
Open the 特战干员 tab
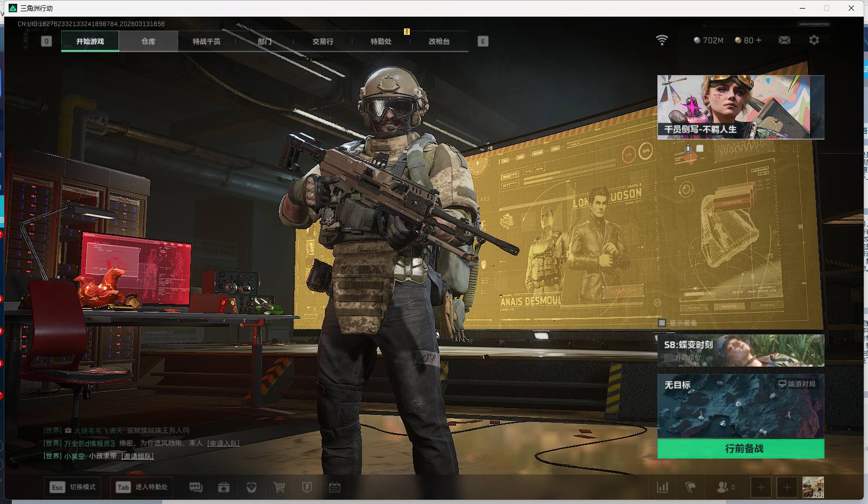tap(206, 41)
